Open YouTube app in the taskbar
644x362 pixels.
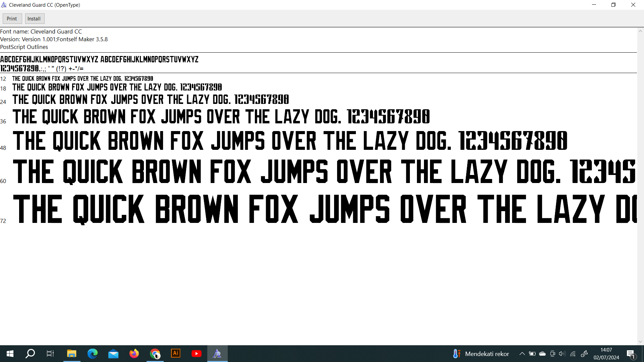coord(197,354)
